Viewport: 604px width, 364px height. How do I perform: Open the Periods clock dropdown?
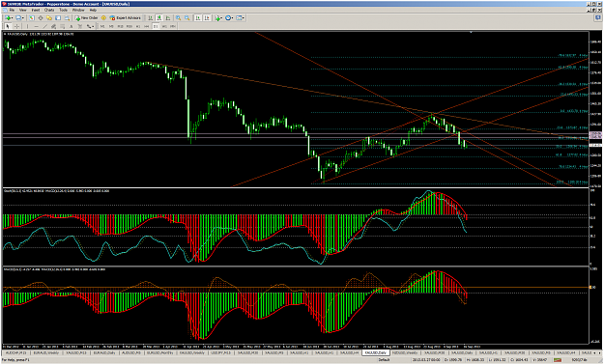(229, 17)
